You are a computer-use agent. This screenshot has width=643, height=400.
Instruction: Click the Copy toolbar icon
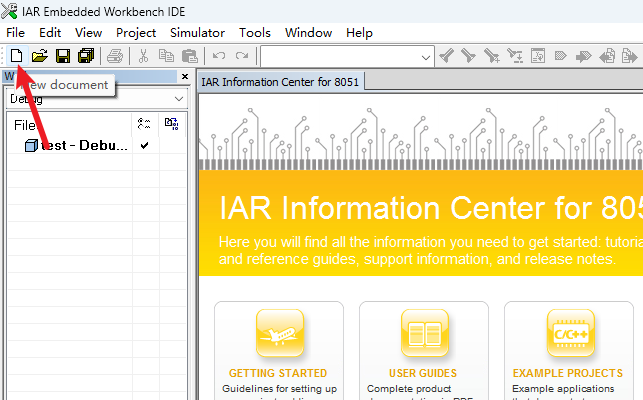point(166,56)
